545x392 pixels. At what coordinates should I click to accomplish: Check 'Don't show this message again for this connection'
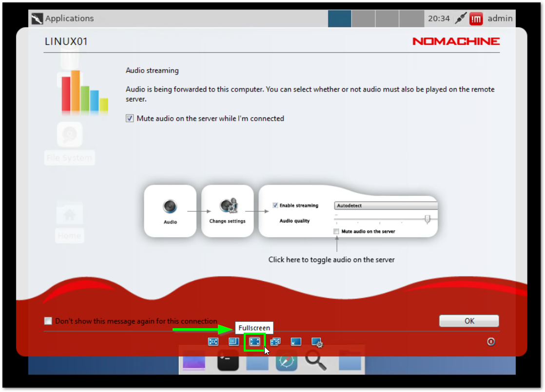[48, 321]
